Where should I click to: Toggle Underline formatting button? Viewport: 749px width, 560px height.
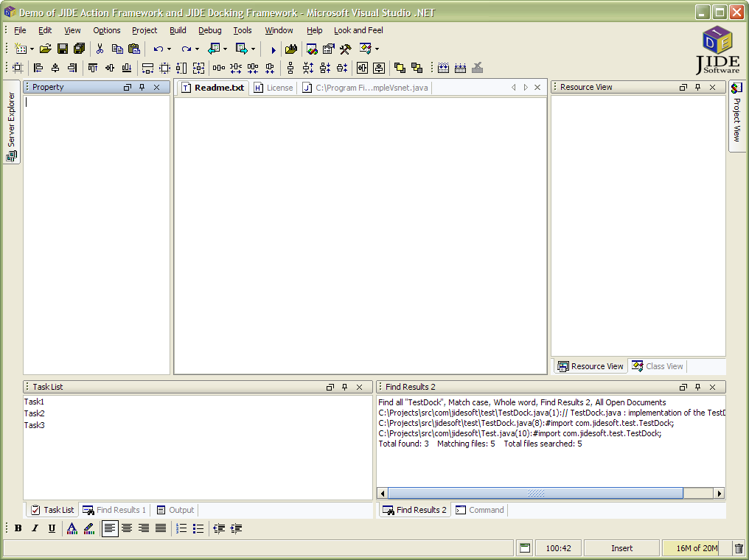tap(52, 528)
